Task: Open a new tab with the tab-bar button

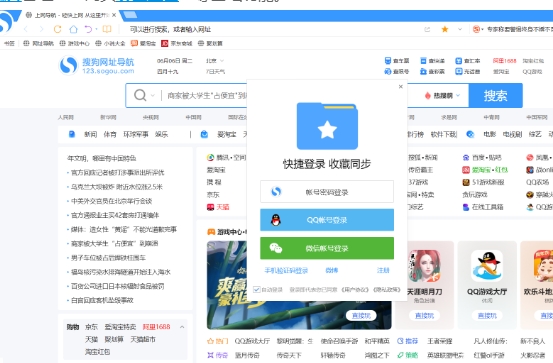Action: coord(130,15)
